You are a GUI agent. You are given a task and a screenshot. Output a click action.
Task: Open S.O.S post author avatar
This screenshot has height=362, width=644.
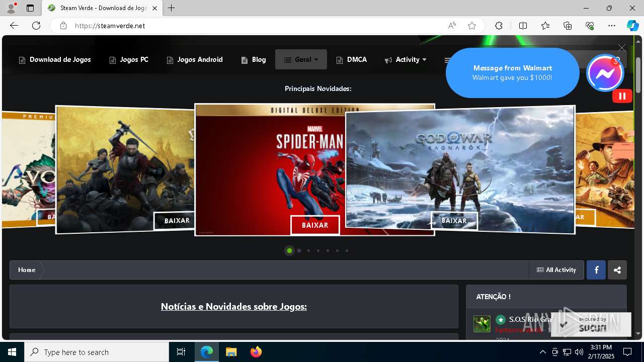click(482, 324)
